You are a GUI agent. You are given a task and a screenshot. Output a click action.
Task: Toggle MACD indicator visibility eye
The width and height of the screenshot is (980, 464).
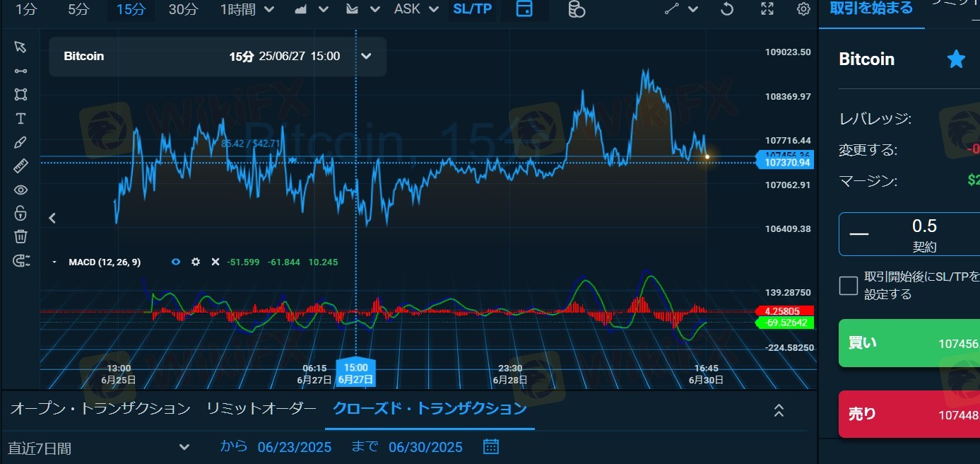click(176, 262)
